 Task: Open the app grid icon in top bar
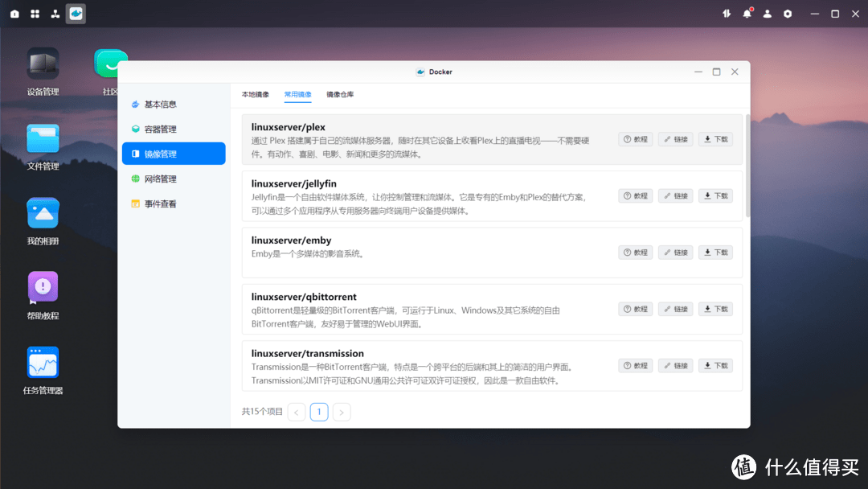pyautogui.click(x=35, y=14)
